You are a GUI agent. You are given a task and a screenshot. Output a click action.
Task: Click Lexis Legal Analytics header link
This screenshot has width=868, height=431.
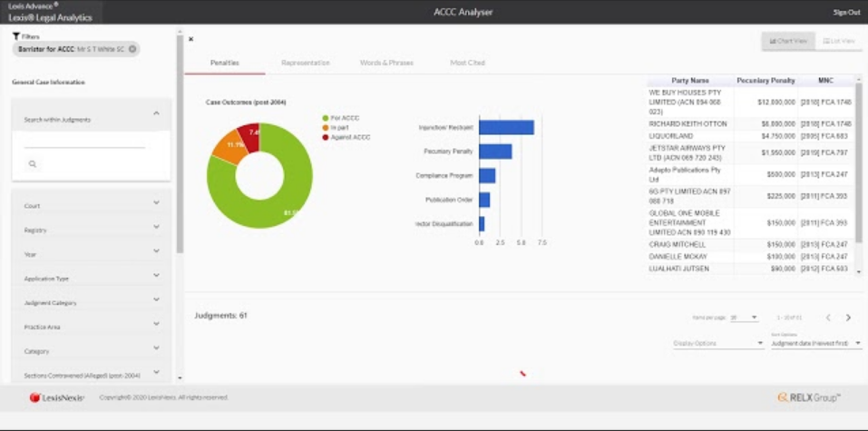point(51,17)
